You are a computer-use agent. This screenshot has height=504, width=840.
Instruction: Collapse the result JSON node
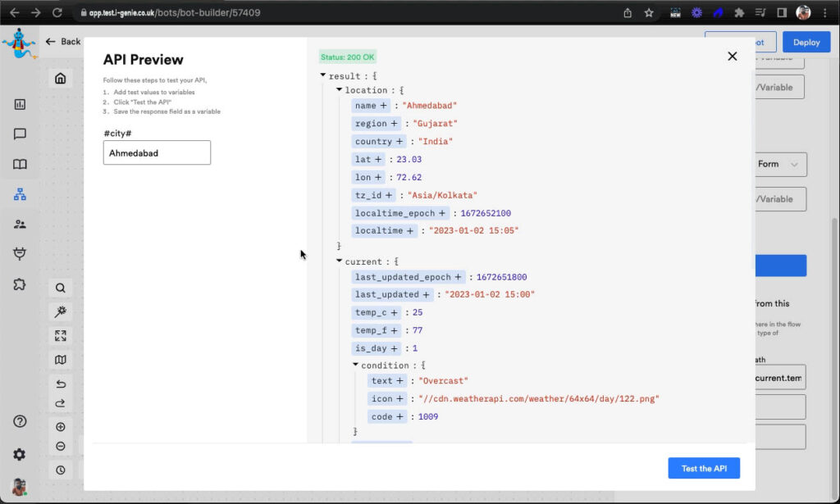pos(323,75)
